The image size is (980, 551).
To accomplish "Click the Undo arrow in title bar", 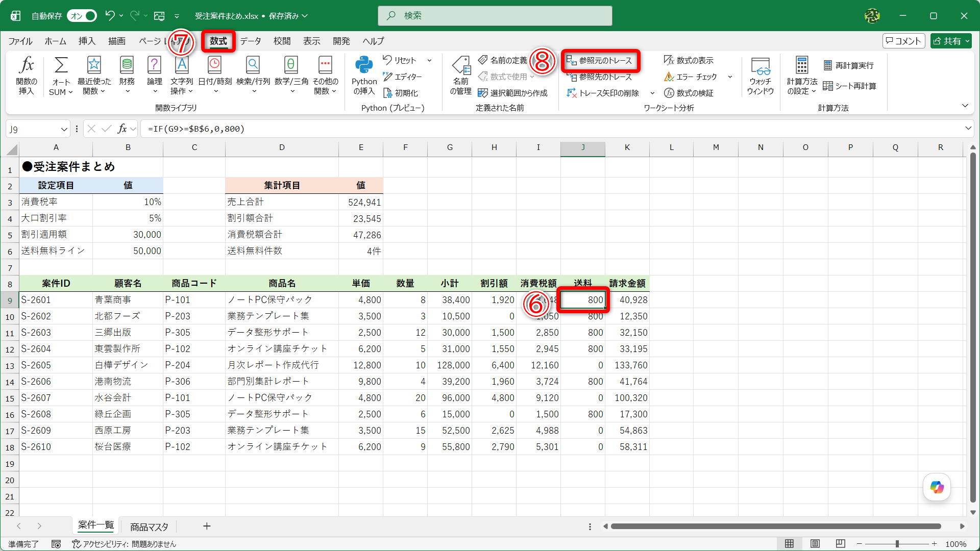I will click(x=109, y=16).
